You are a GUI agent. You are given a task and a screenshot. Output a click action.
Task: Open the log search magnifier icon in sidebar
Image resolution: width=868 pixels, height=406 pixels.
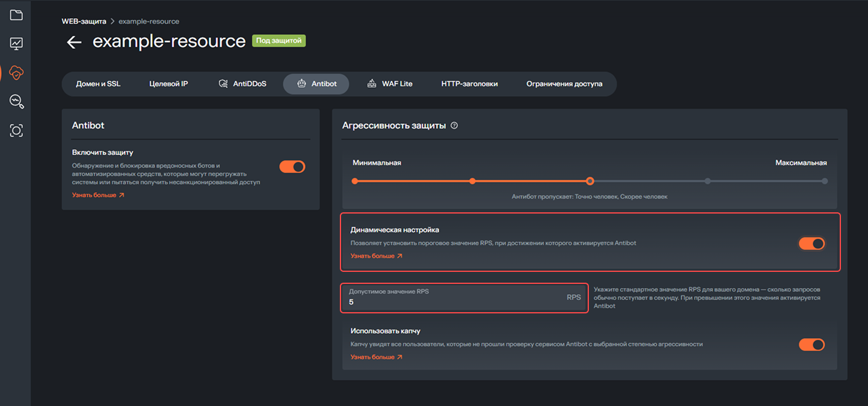click(16, 101)
